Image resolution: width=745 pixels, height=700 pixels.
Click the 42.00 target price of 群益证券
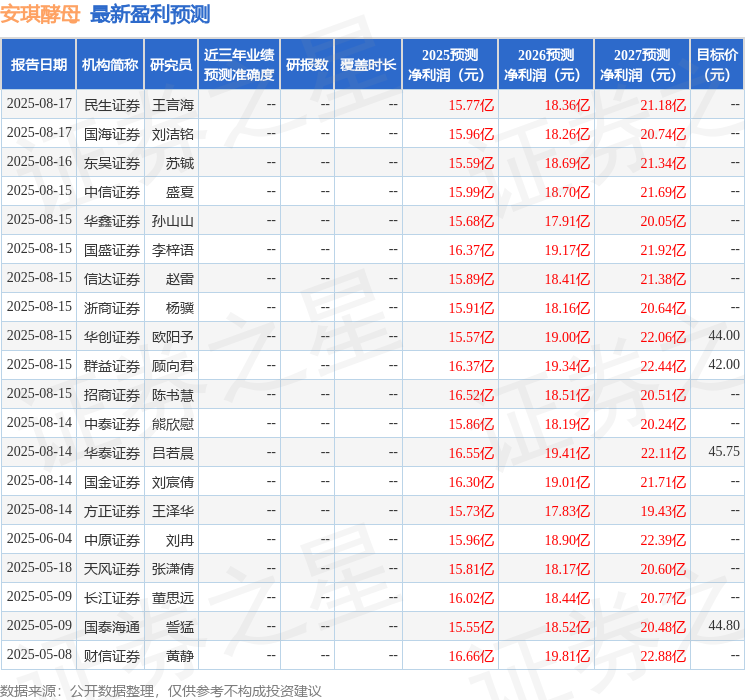[x=724, y=364]
